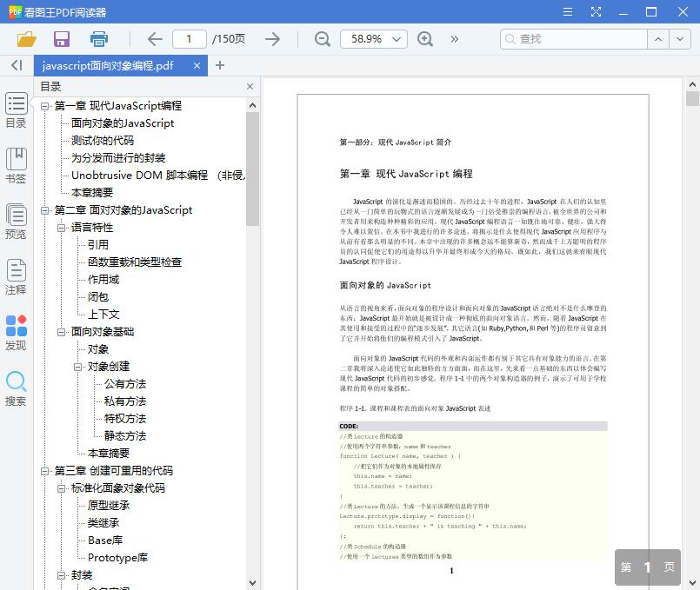Click outline panel scroll-up arrow
Screen dimensions: 700x590
(252, 105)
